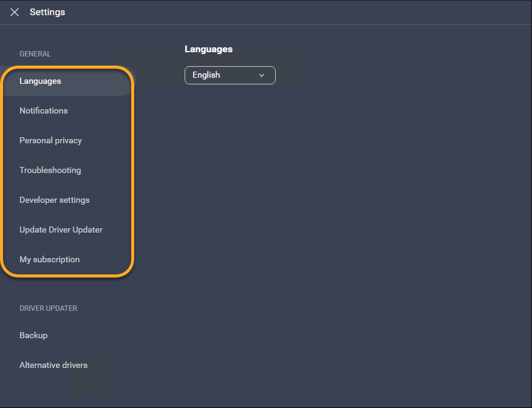Select Alternative drivers option

(x=53, y=365)
